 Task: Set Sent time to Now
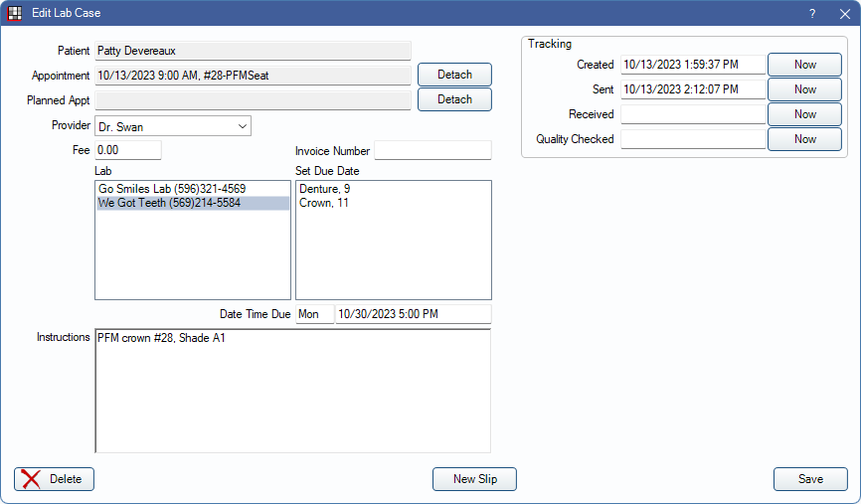(804, 89)
